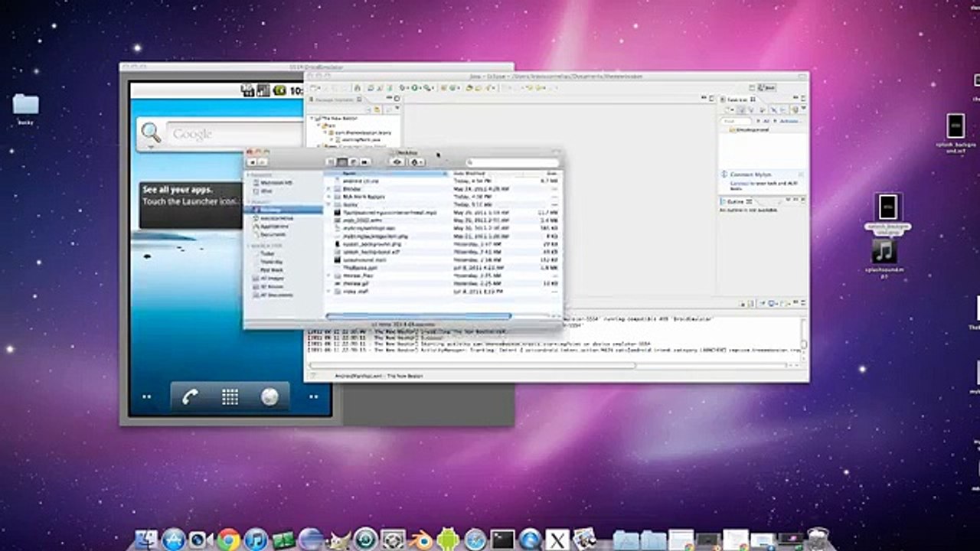Switch Finder to Cover Flow view
980x551 pixels.
pyautogui.click(x=365, y=162)
